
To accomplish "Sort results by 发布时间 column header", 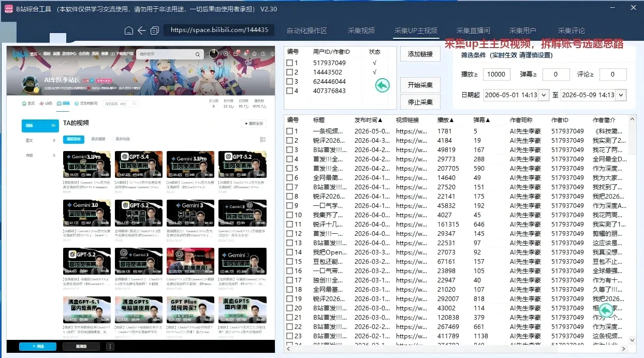I will tap(369, 120).
